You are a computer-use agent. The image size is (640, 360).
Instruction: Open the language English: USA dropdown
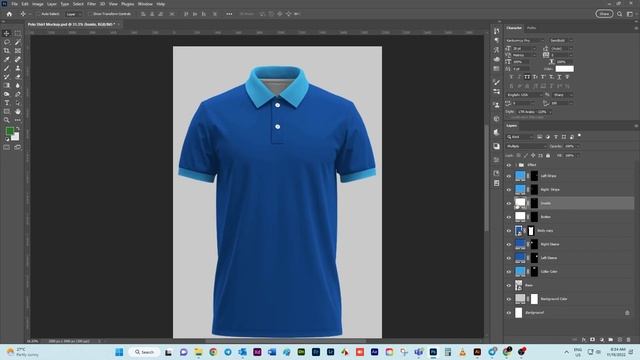[524, 95]
